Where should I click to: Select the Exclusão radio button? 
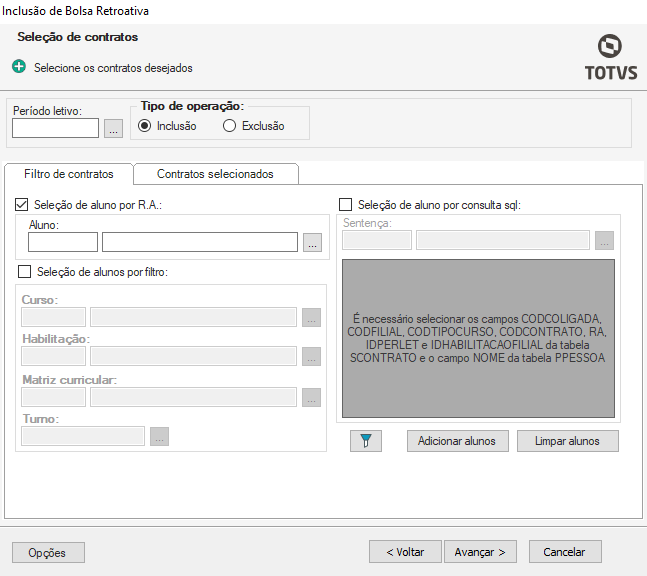point(230,126)
